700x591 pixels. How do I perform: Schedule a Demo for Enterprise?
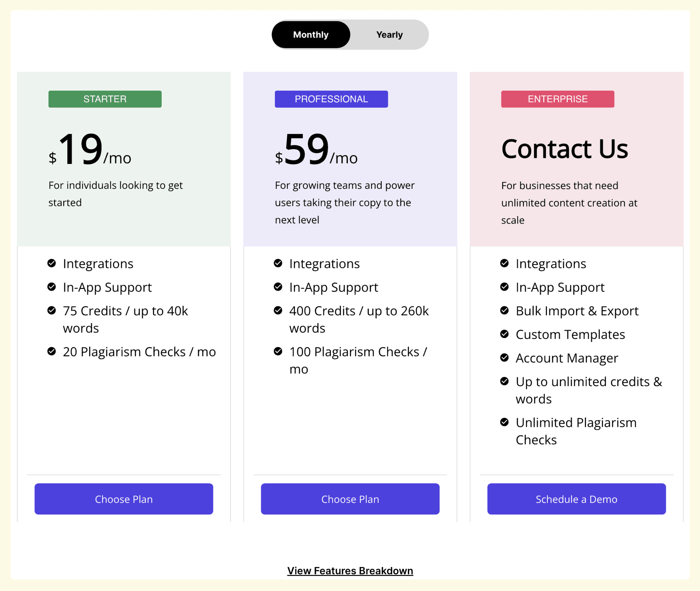coord(576,499)
